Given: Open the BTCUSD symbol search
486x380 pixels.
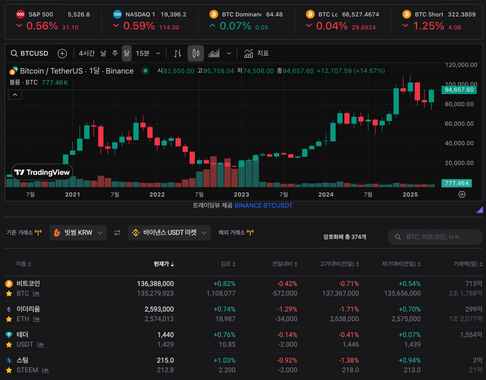Looking at the screenshot, I should (x=29, y=53).
